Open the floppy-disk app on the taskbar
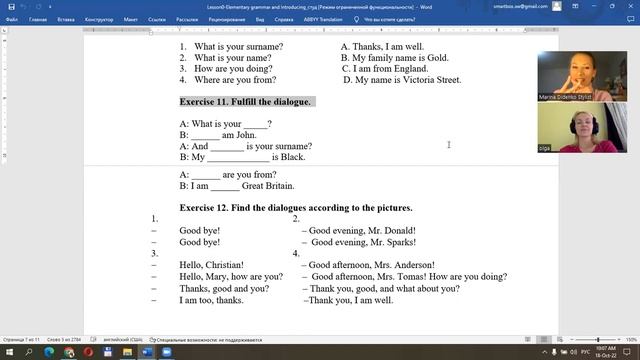This screenshot has height=360, width=640. coord(108,352)
